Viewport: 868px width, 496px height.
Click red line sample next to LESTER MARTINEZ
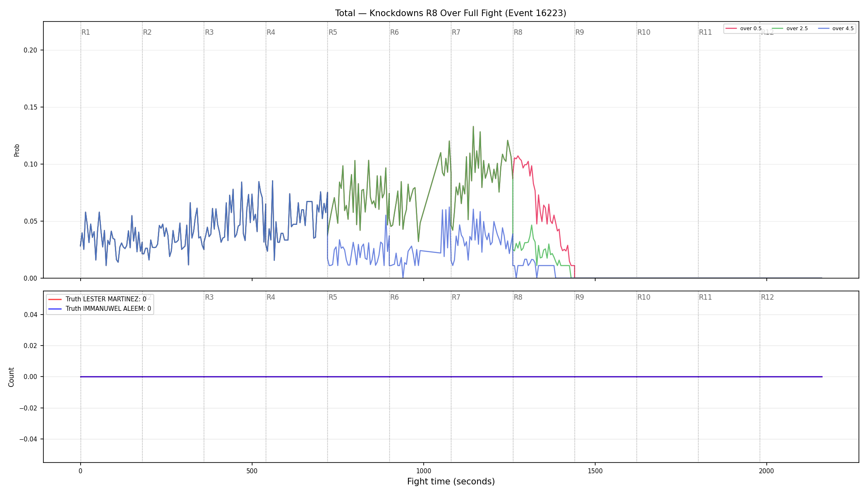tap(55, 299)
